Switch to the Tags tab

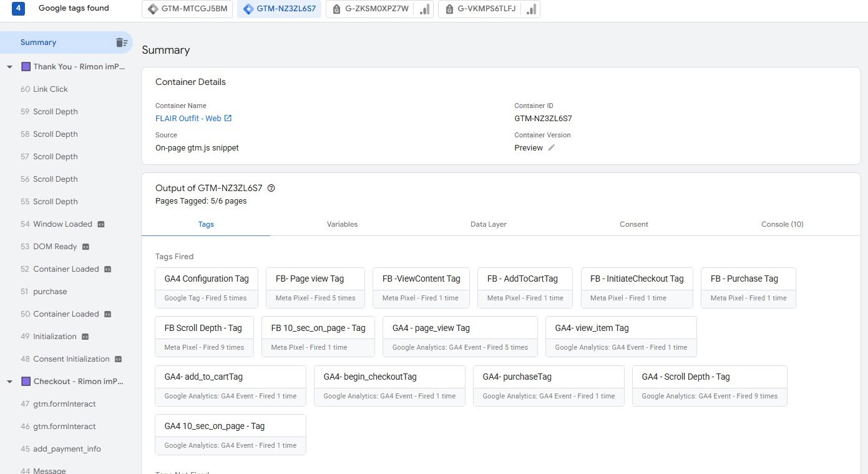pyautogui.click(x=206, y=224)
